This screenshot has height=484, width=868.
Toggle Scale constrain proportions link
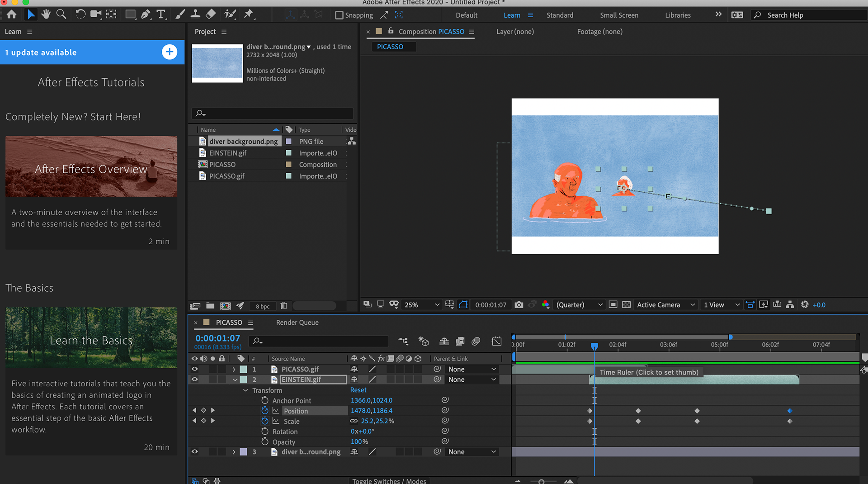[354, 421]
